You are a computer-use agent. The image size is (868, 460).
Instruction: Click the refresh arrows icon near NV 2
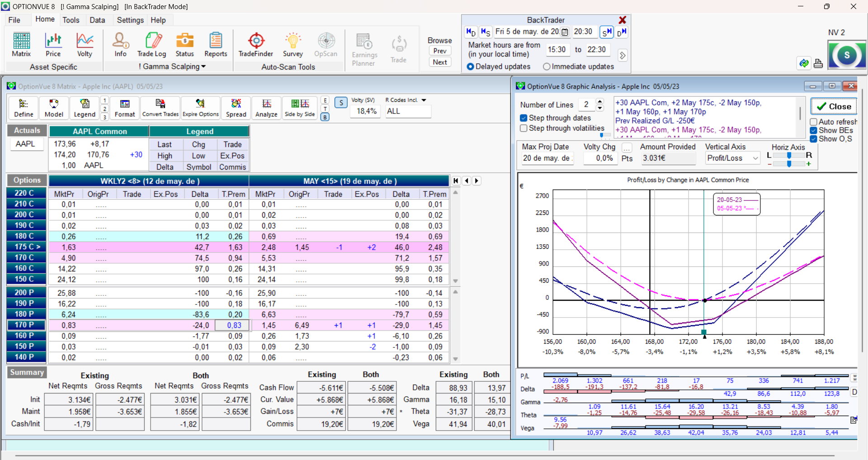804,63
